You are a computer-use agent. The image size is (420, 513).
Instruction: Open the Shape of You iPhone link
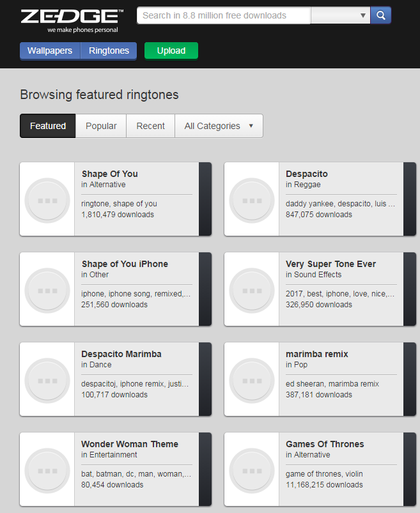point(125,264)
